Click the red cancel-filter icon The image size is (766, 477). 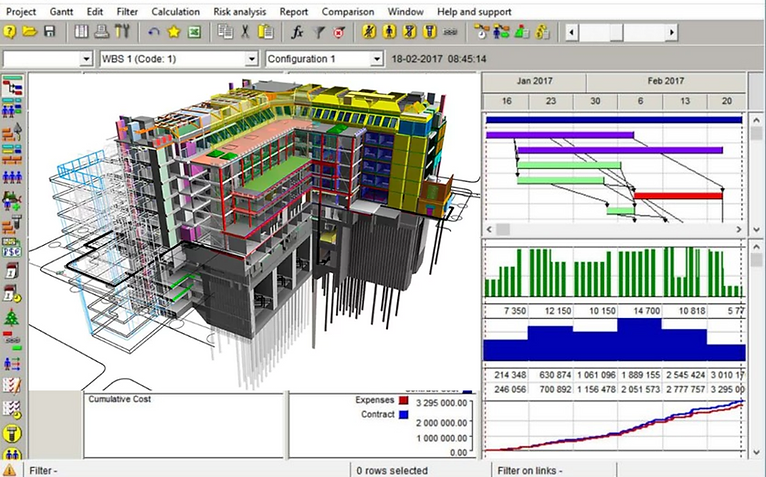click(339, 33)
